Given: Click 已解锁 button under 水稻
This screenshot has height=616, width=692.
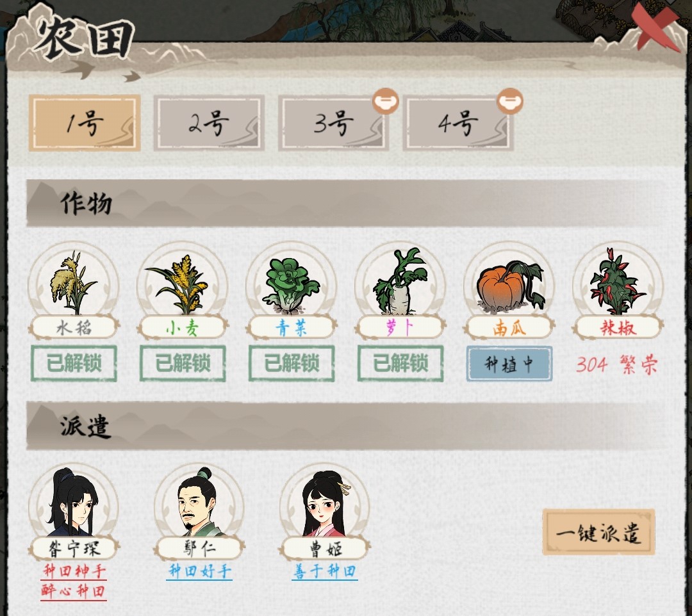Looking at the screenshot, I should pos(74,364).
